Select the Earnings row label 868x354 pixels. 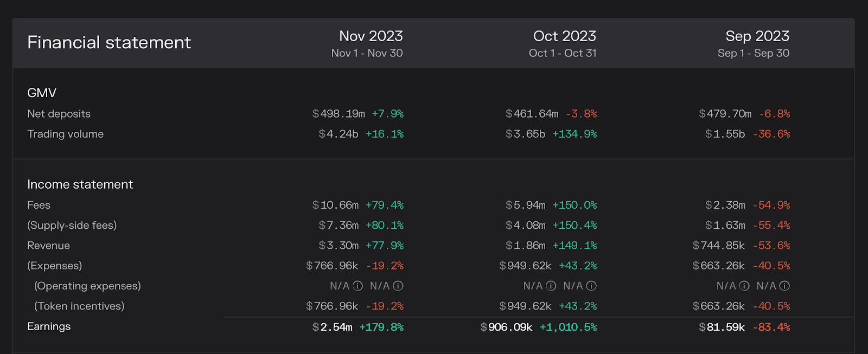pyautogui.click(x=49, y=326)
